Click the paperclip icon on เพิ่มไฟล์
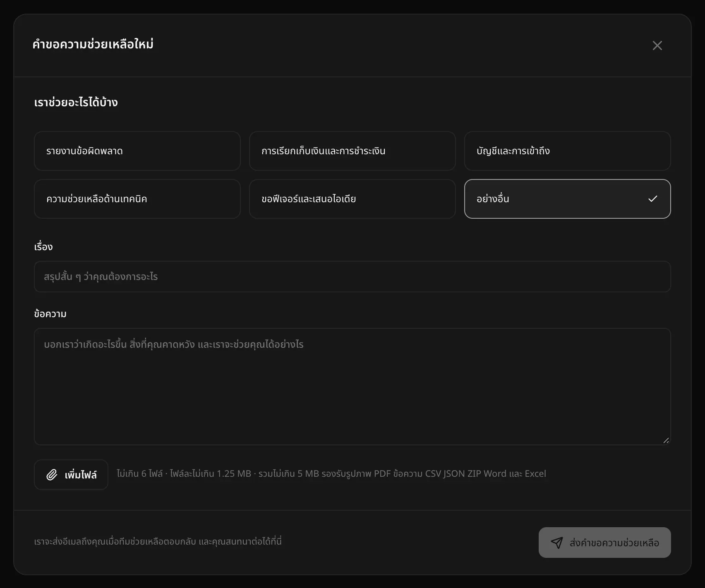705x588 pixels. (x=52, y=475)
